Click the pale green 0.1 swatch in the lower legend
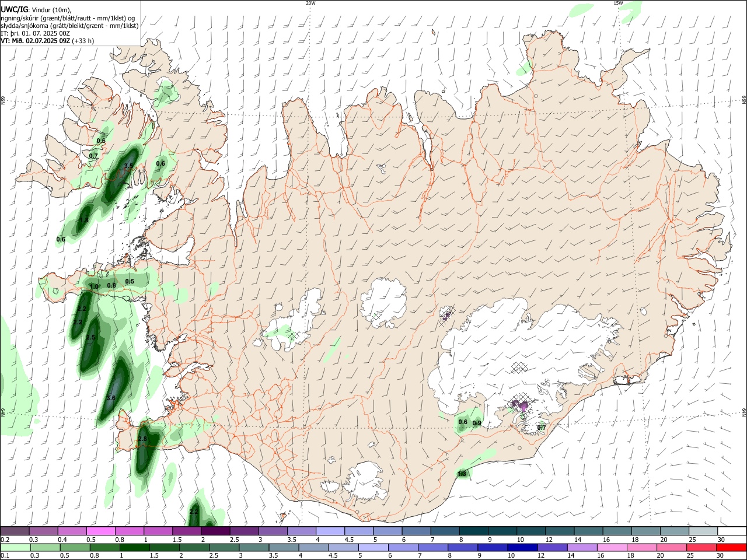Image resolution: width=747 pixels, height=560 pixels. click(15, 547)
